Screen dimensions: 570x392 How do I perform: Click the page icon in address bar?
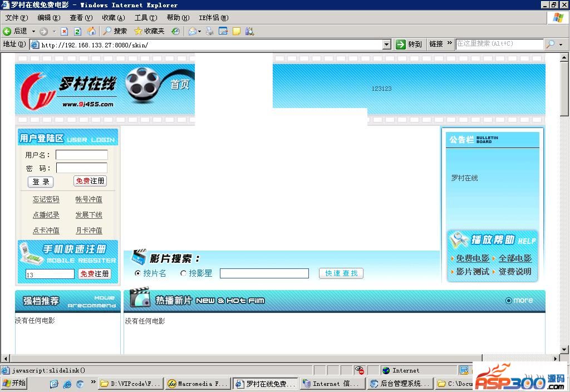[35, 45]
